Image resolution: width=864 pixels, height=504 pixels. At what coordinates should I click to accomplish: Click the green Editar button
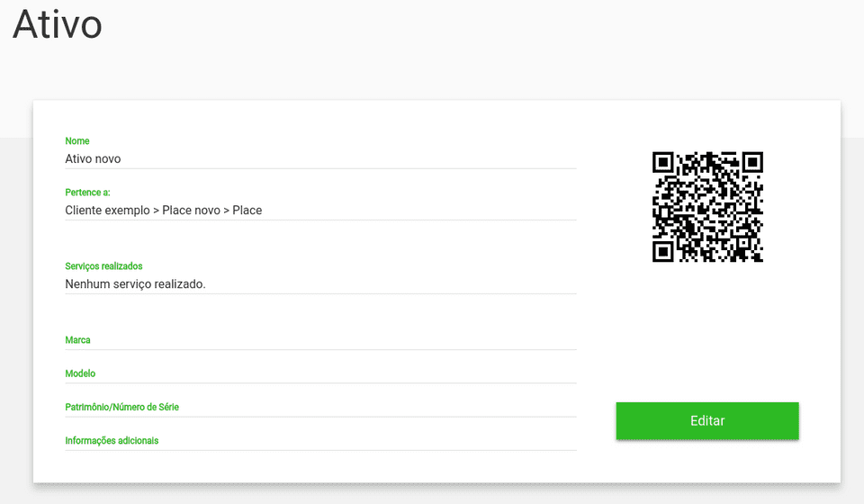tap(706, 421)
